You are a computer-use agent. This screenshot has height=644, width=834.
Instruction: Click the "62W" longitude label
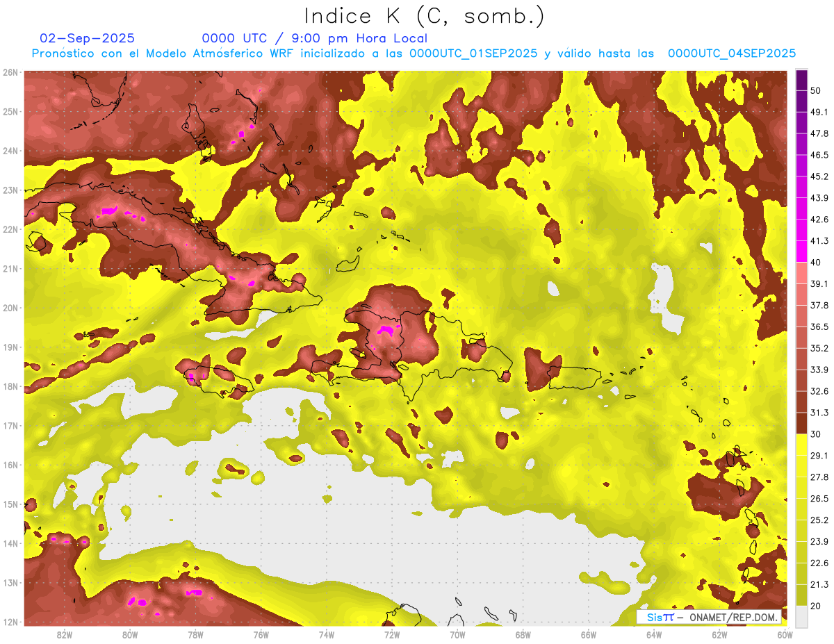(x=719, y=635)
